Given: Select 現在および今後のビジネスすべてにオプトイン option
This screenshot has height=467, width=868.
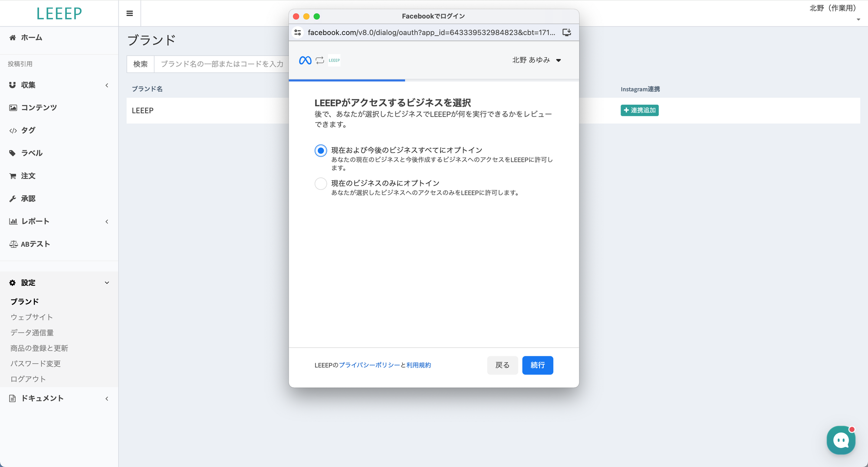Looking at the screenshot, I should coord(321,150).
